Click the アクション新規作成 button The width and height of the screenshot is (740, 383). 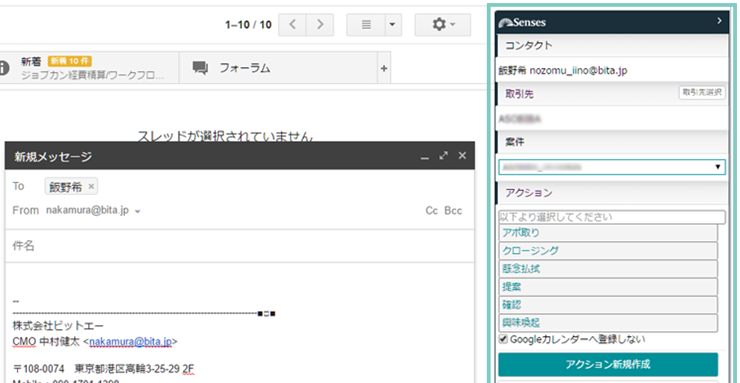608,364
